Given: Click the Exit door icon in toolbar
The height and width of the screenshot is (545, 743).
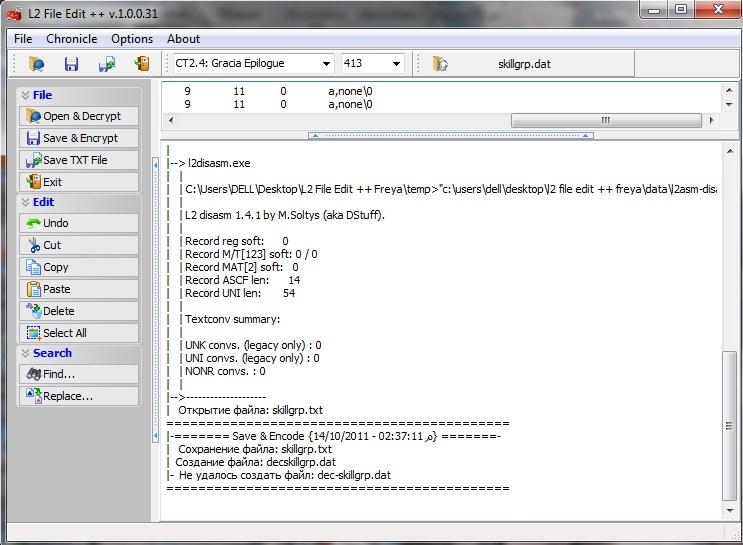Looking at the screenshot, I should coord(141,64).
